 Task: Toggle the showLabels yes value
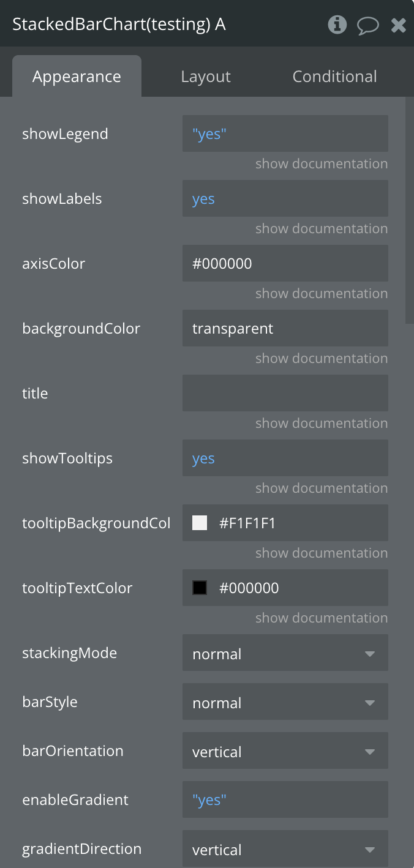[x=204, y=199]
